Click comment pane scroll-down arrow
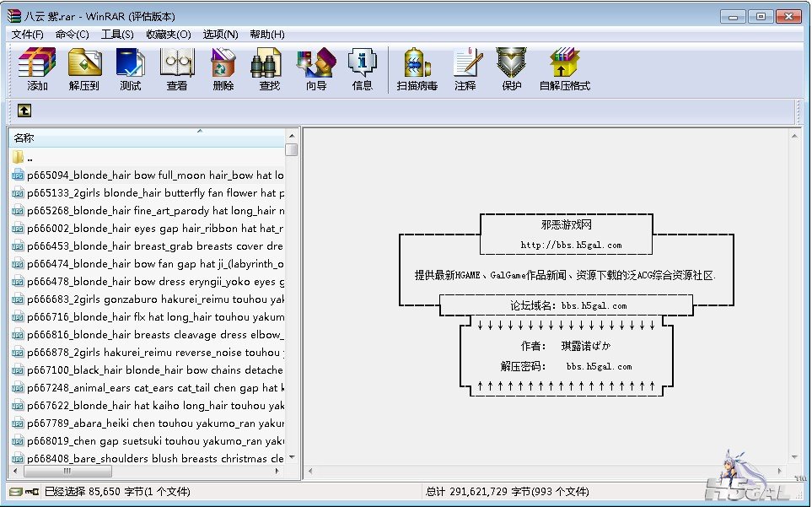Image resolution: width=812 pixels, height=507 pixels. [x=794, y=457]
